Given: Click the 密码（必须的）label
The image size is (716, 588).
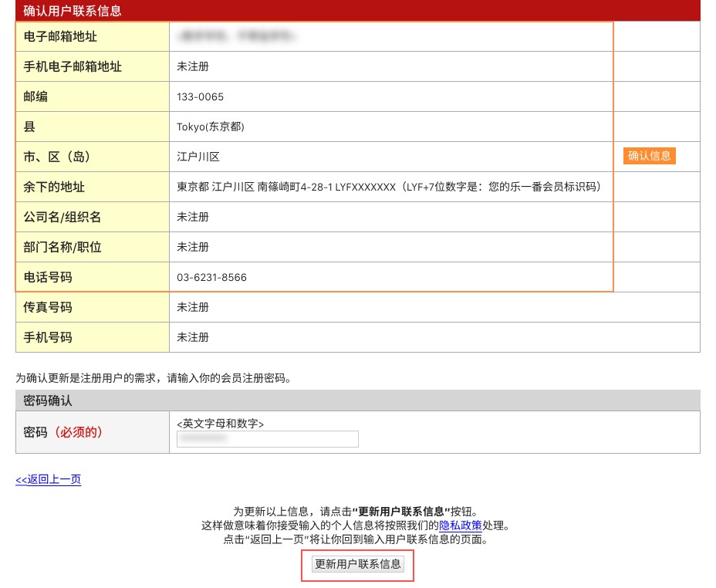Looking at the screenshot, I should [62, 432].
